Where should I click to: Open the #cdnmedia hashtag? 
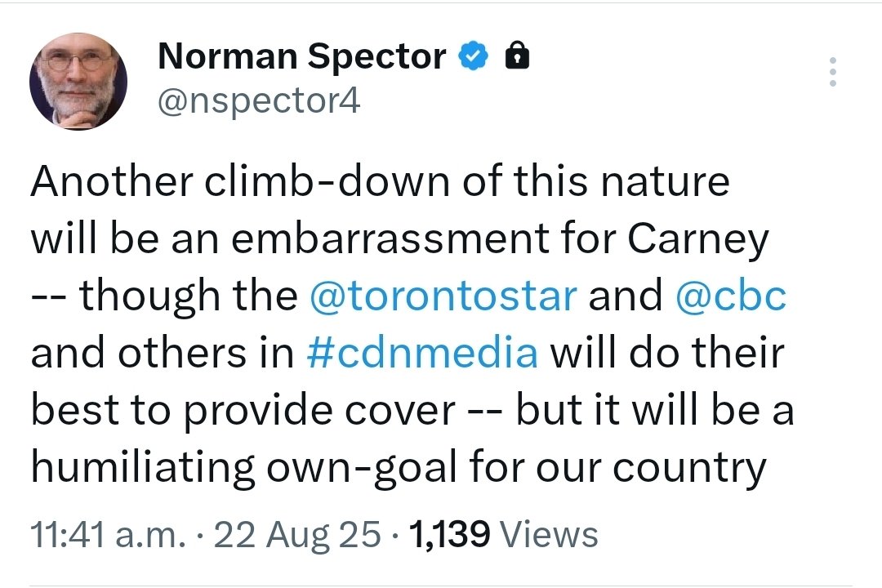(424, 354)
